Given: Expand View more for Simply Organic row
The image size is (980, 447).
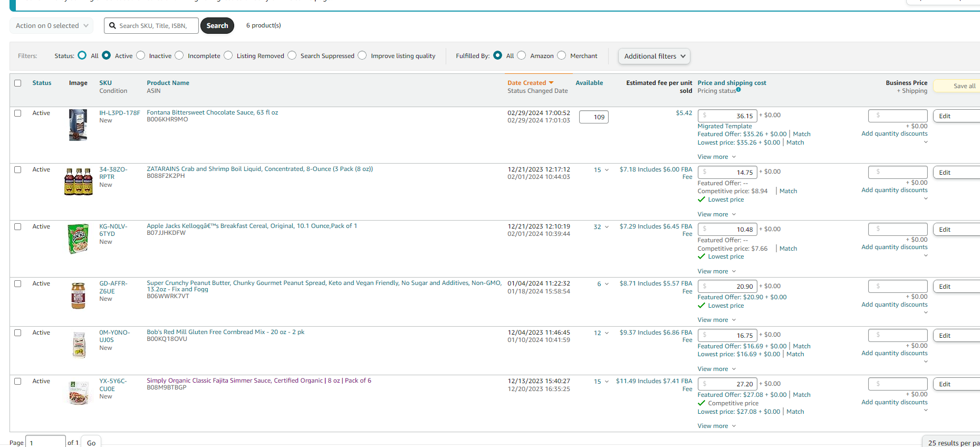Looking at the screenshot, I should [717, 426].
